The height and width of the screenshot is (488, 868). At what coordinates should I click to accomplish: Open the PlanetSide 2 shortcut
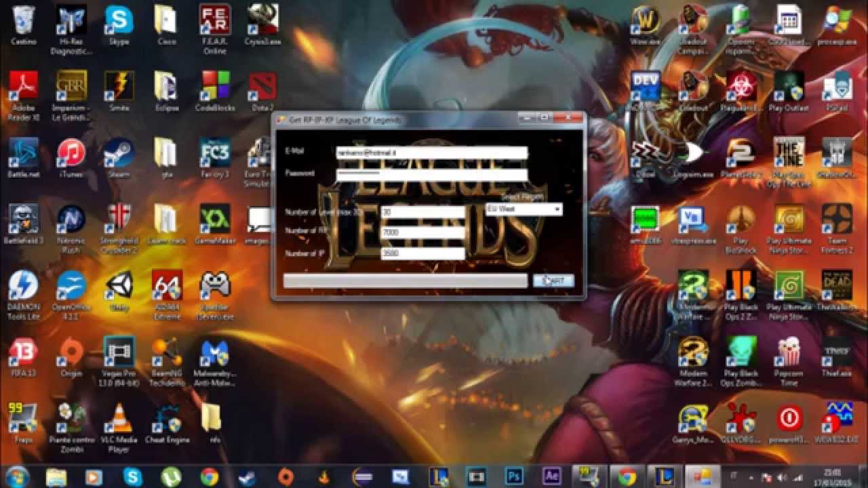tap(741, 157)
